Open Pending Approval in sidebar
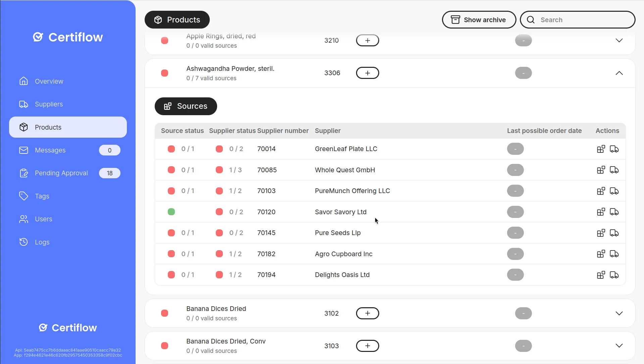The height and width of the screenshot is (364, 644). pyautogui.click(x=61, y=173)
